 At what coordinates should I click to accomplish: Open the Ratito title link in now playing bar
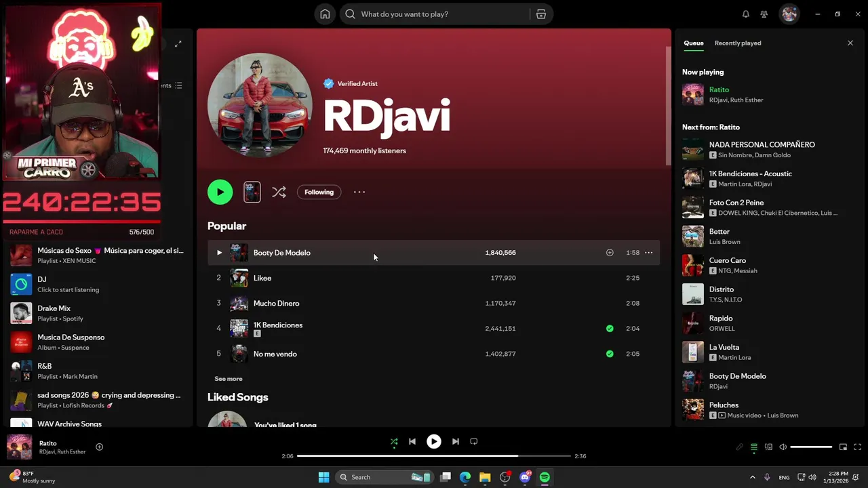(x=47, y=443)
